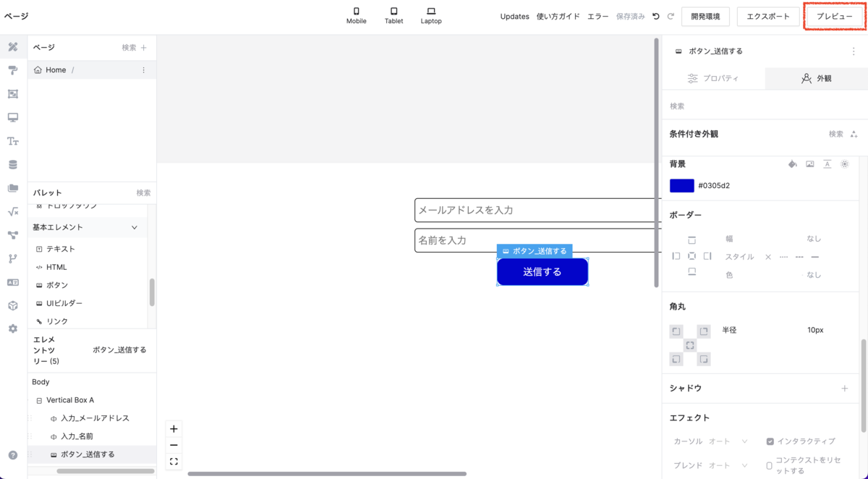The image size is (868, 479).
Task: Open the workflow nodes sidebar icon
Action: 13,235
